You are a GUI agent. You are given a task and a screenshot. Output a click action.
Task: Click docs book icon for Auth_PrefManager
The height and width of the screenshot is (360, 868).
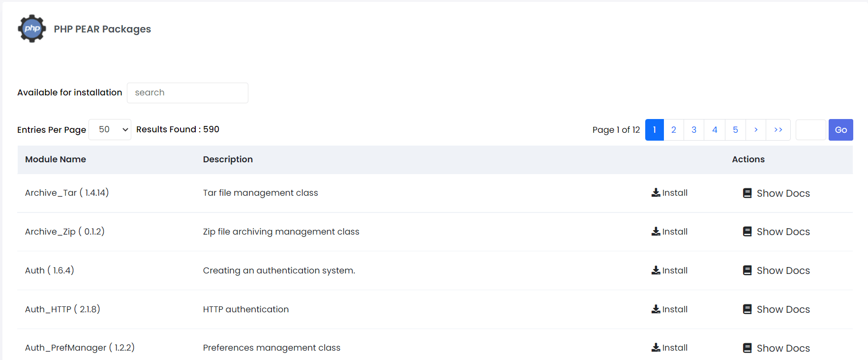pyautogui.click(x=747, y=348)
